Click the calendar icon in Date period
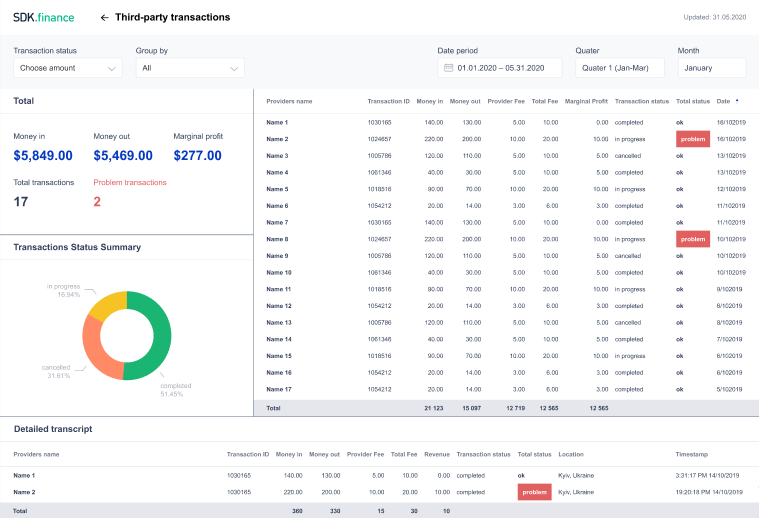The image size is (759, 518). click(x=449, y=68)
